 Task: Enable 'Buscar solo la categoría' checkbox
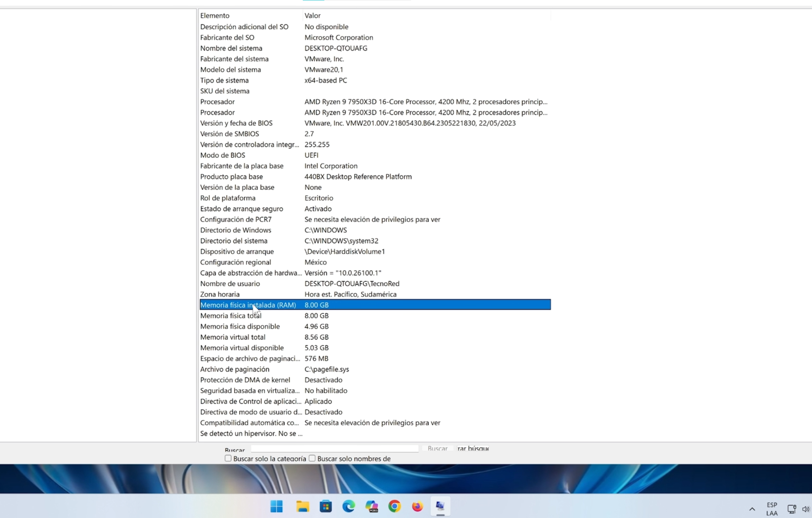[x=228, y=458]
